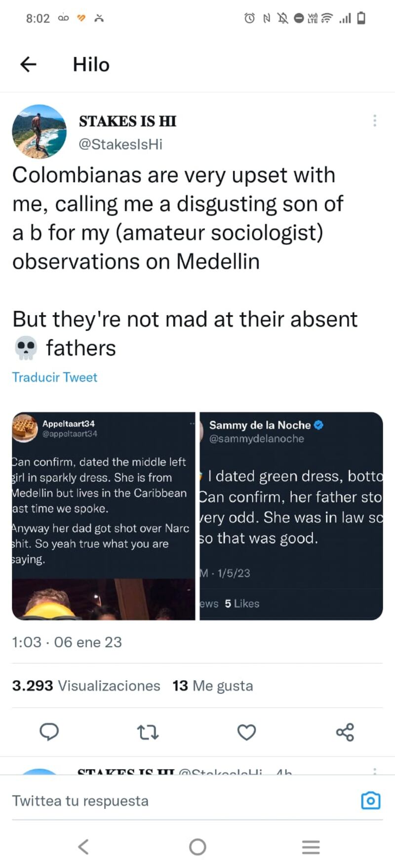Like the tweet with heart icon
Viewport: 395px width, 868px height.
tap(246, 732)
